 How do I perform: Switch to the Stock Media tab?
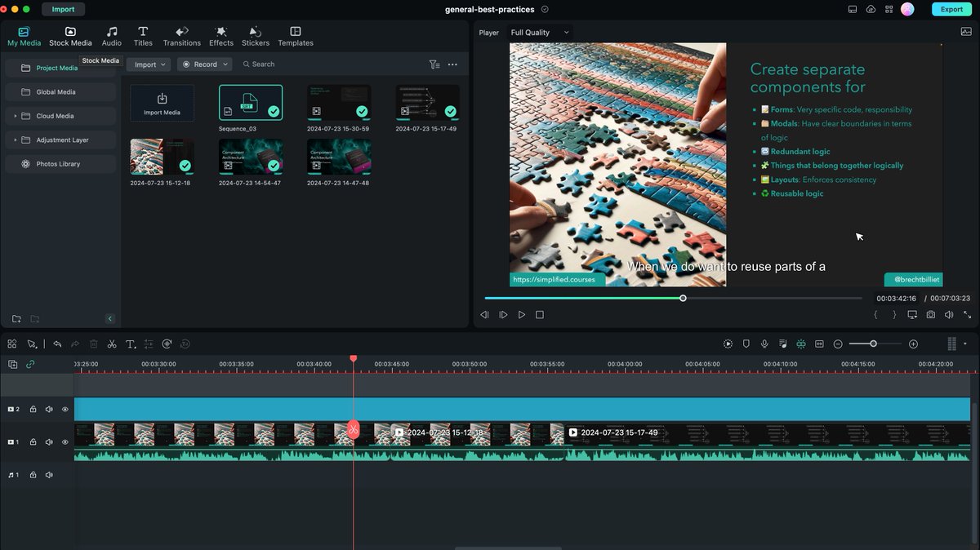click(x=70, y=36)
